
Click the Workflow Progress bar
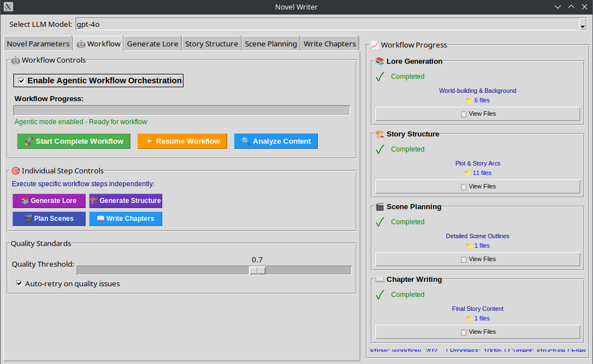coord(182,110)
